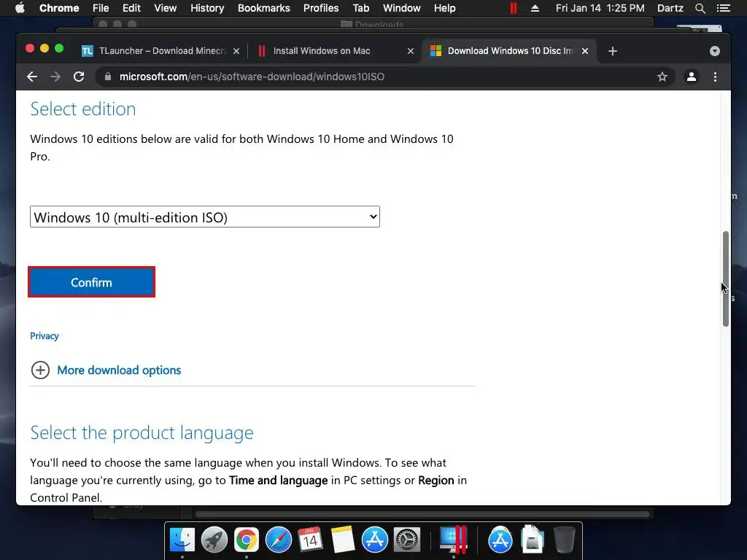Open Safari from the dock

(x=278, y=540)
